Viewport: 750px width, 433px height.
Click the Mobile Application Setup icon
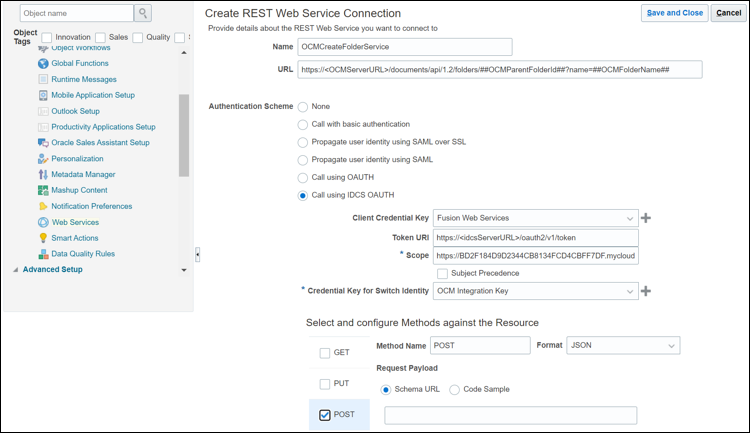pos(42,95)
